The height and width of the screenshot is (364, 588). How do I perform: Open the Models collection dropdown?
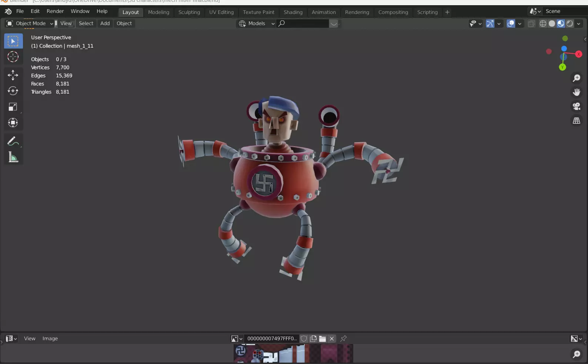pos(257,23)
